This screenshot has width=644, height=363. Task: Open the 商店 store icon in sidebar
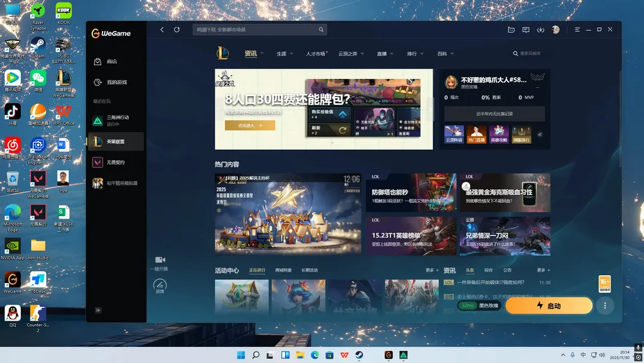(98, 61)
